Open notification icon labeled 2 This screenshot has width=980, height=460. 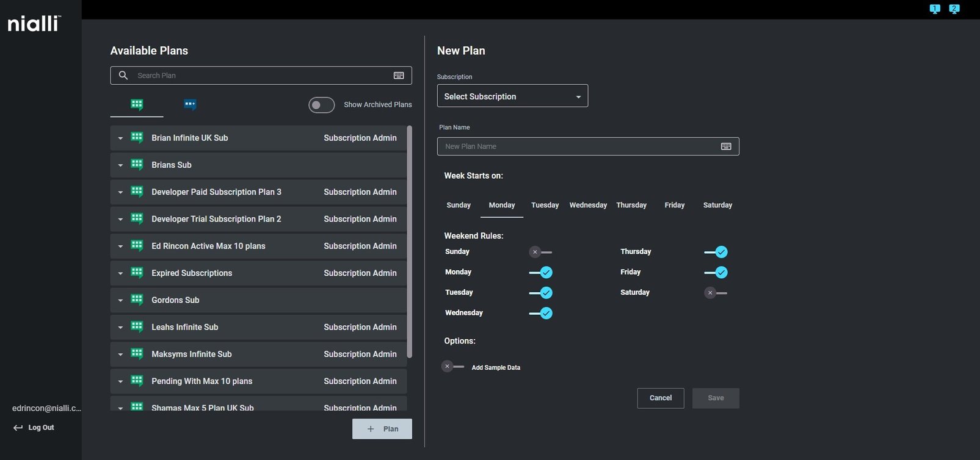pyautogui.click(x=954, y=9)
